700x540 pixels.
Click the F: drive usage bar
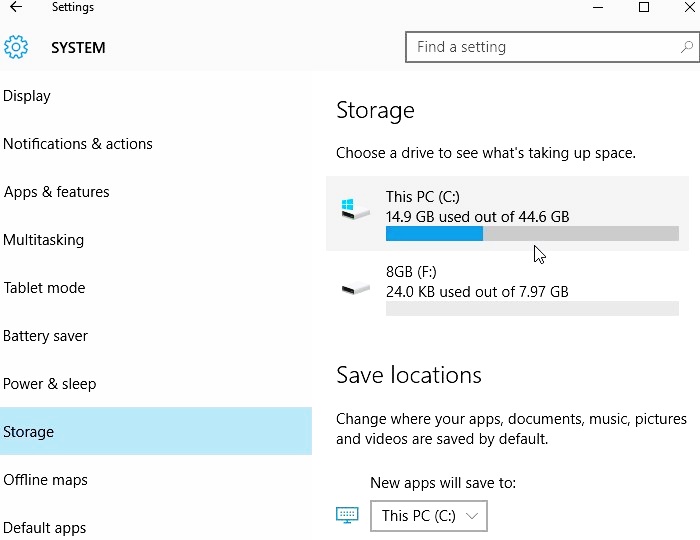coord(532,308)
